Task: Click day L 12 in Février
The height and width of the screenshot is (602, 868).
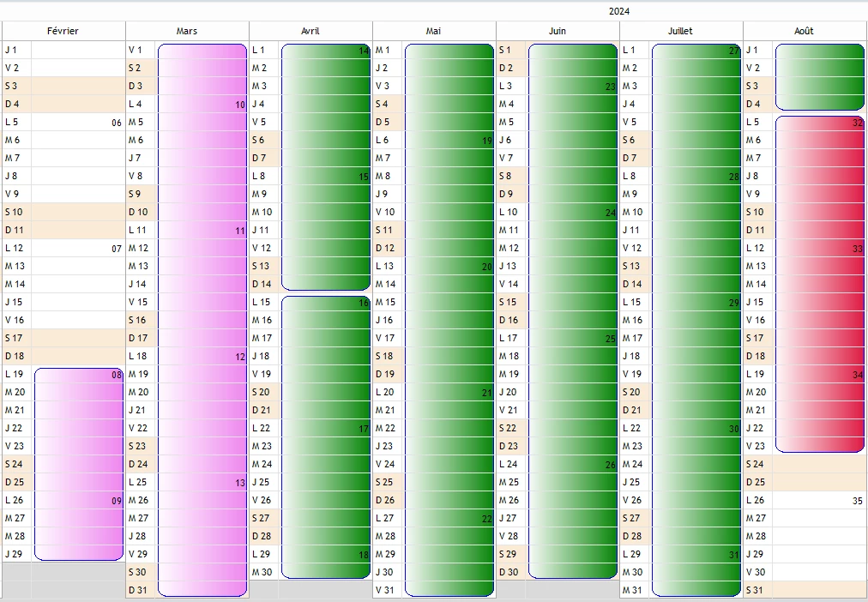Action: click(x=14, y=249)
